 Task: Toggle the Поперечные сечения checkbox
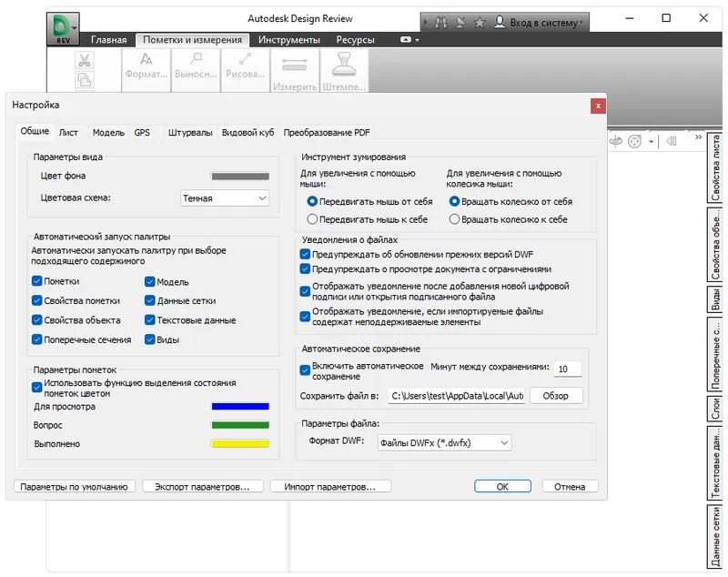click(37, 339)
